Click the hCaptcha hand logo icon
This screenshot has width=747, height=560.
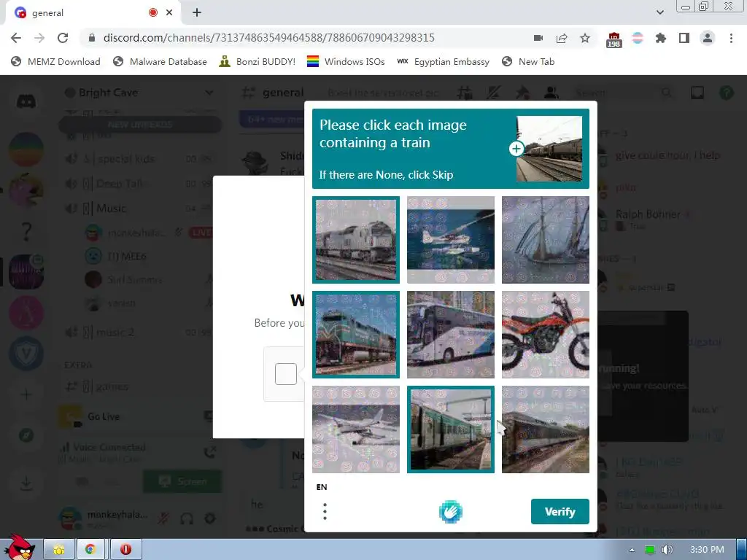(450, 512)
